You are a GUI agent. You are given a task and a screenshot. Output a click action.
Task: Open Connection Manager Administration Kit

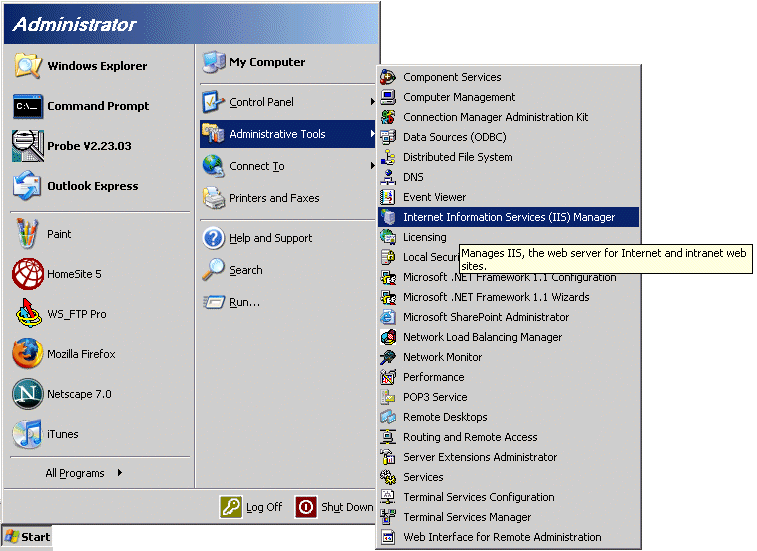coord(508,117)
